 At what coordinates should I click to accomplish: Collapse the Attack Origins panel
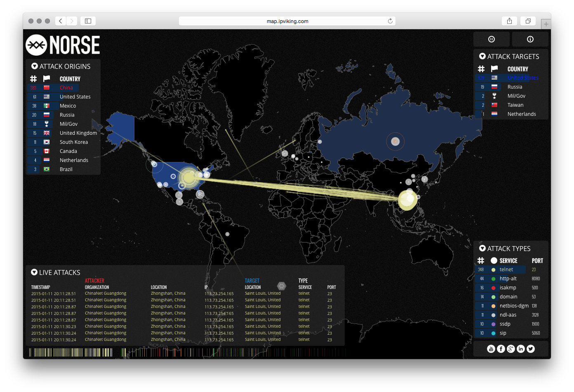click(34, 66)
